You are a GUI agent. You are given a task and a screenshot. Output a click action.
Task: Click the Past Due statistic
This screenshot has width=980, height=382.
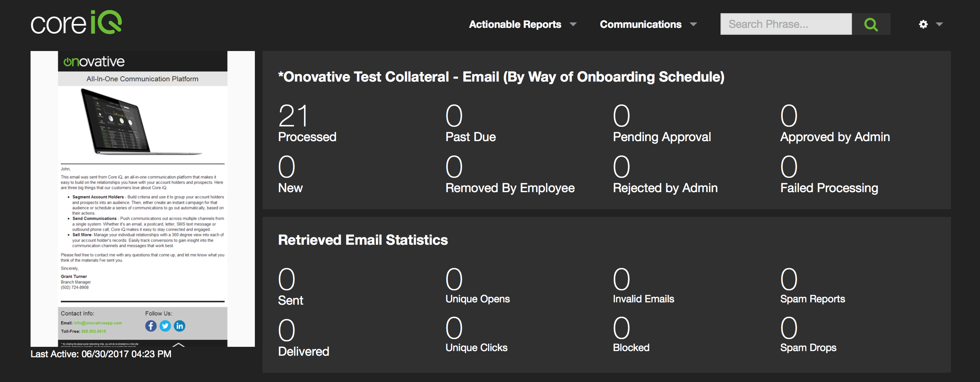click(x=471, y=123)
